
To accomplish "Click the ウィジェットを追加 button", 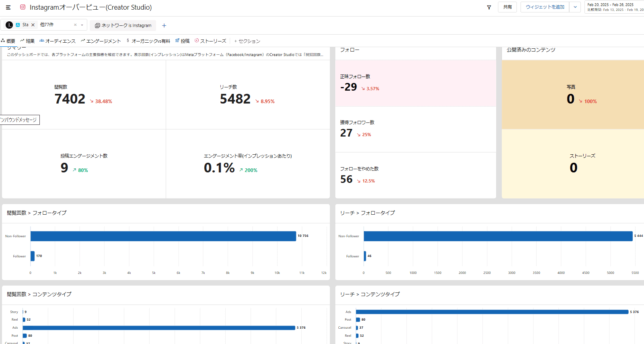I will click(545, 7).
